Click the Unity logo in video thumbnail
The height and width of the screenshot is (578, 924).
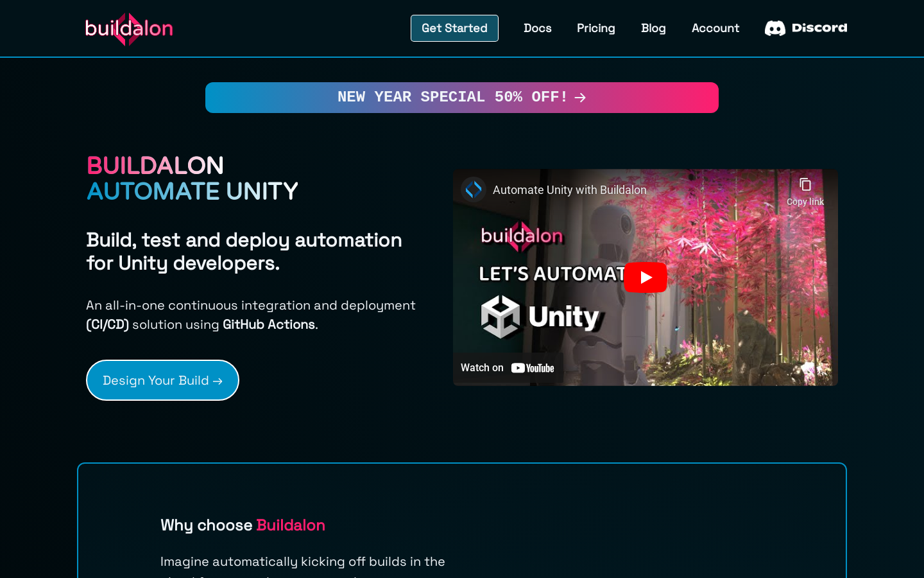pyautogui.click(x=540, y=317)
